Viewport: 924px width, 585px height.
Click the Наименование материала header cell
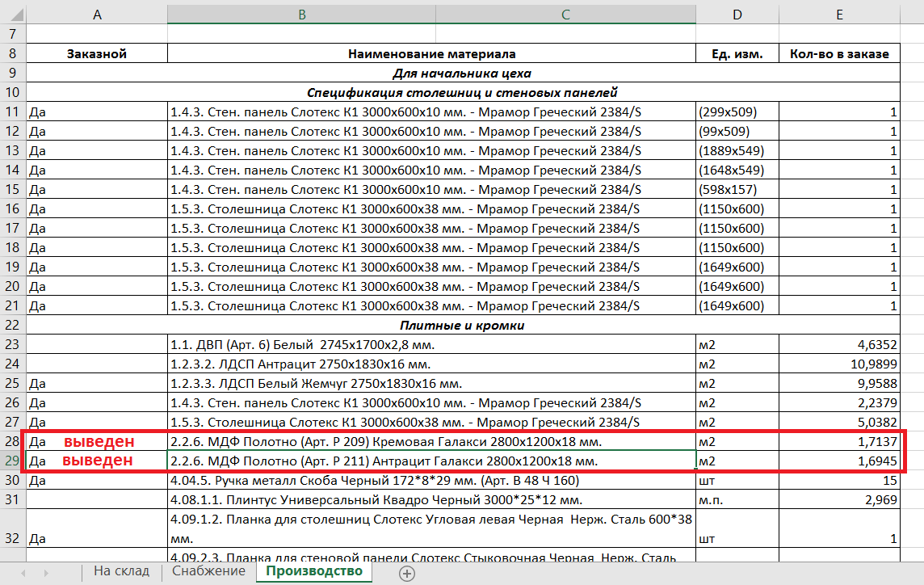pos(431,54)
